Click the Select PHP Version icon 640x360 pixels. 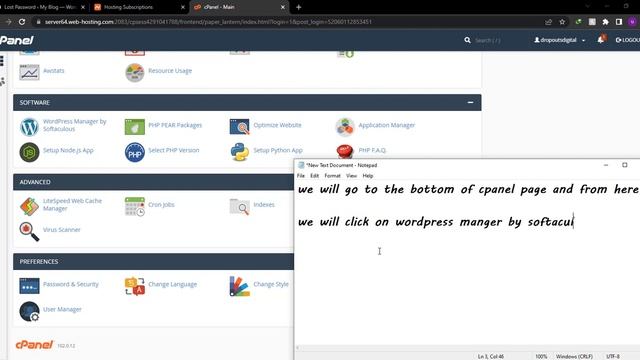pos(135,152)
